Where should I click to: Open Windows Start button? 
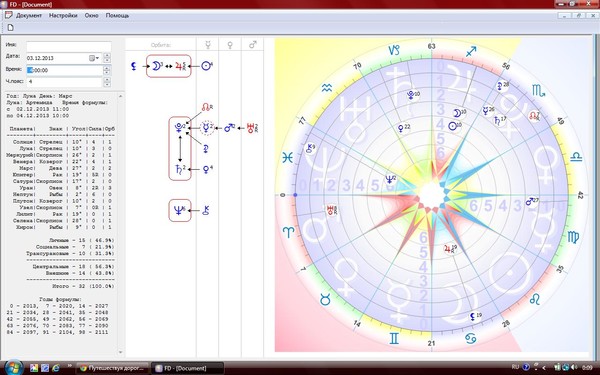[x=14, y=367]
